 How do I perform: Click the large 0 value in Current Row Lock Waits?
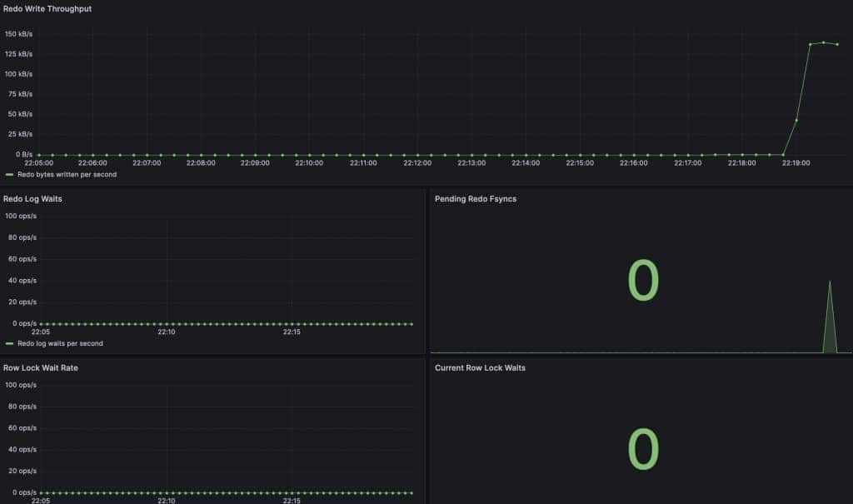click(x=643, y=449)
